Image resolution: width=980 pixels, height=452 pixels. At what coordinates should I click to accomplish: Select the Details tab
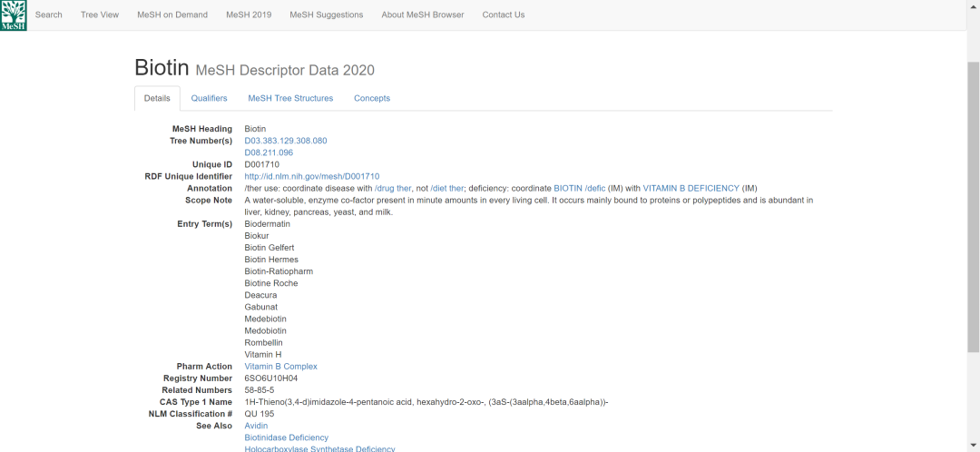[x=157, y=98]
